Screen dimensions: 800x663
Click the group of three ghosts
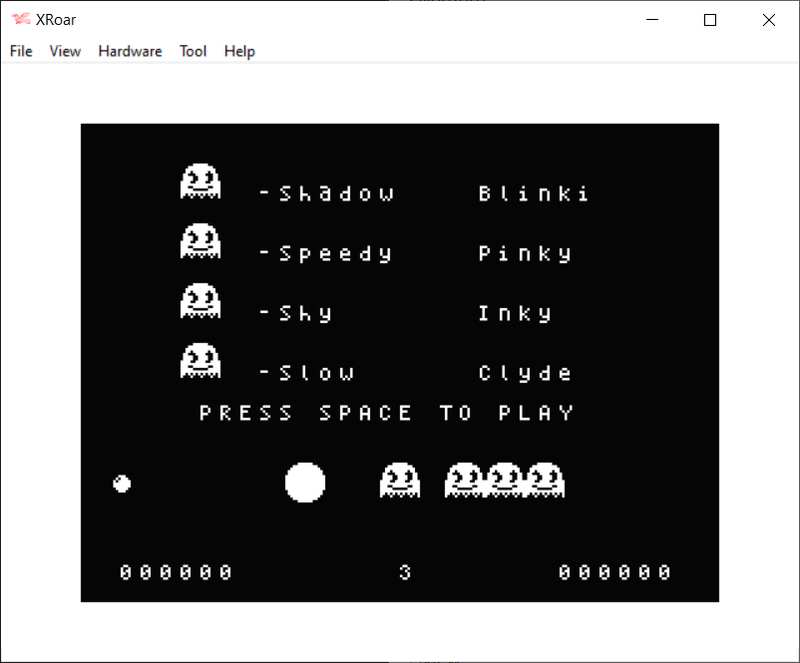506,479
